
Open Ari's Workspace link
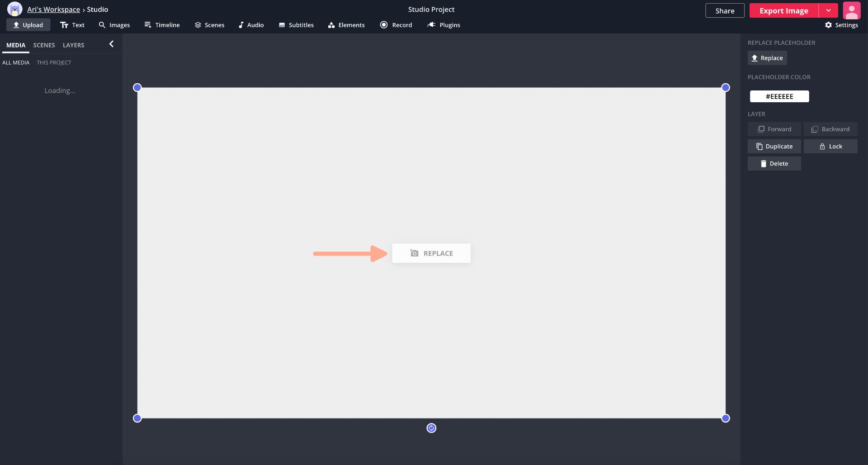[54, 9]
